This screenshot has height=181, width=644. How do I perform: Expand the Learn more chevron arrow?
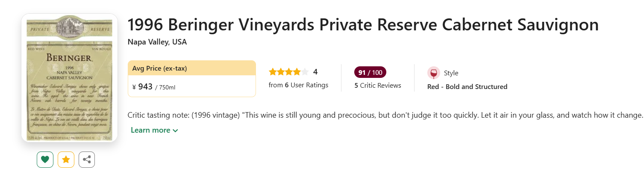[x=175, y=131]
